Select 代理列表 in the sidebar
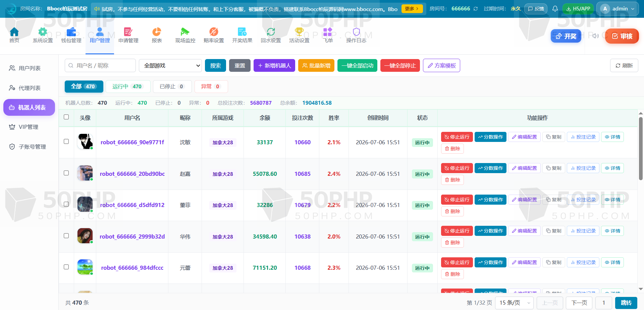Screen dimensions: 644x310 [29, 88]
